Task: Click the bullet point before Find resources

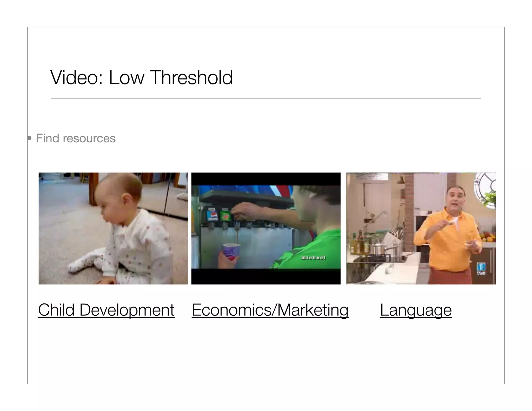Action: [x=30, y=138]
